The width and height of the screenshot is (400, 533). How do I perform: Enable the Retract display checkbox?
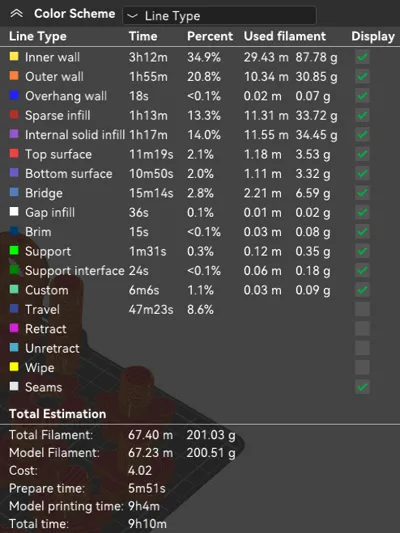click(362, 329)
